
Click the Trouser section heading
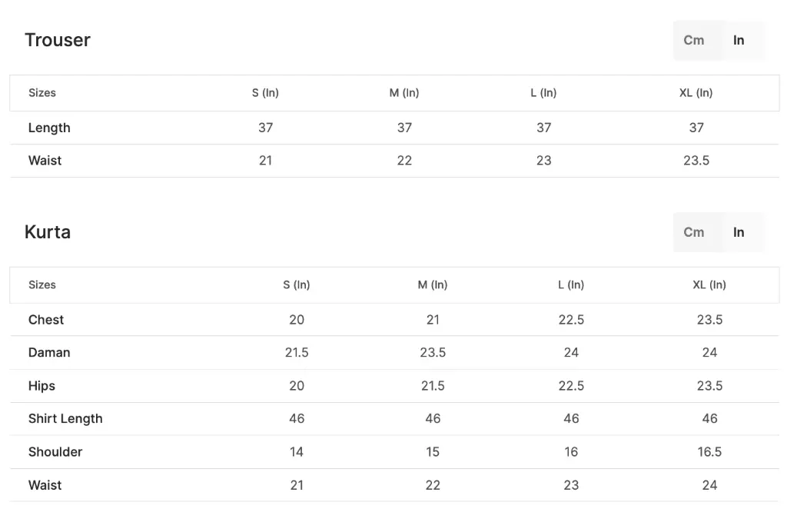[58, 40]
